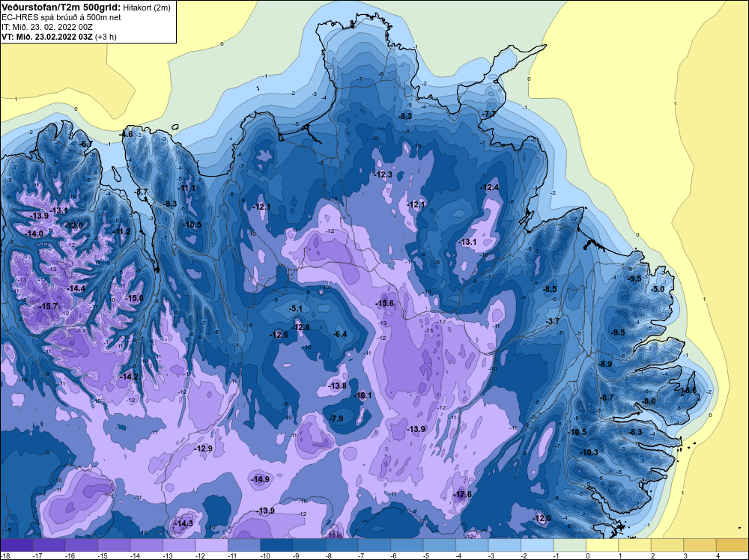Click legend swatch between 0 and 1

tap(602, 545)
